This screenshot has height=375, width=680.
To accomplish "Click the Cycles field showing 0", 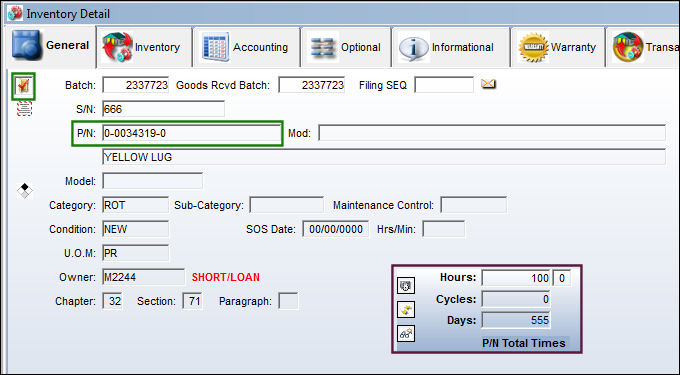I will pyautogui.click(x=516, y=299).
